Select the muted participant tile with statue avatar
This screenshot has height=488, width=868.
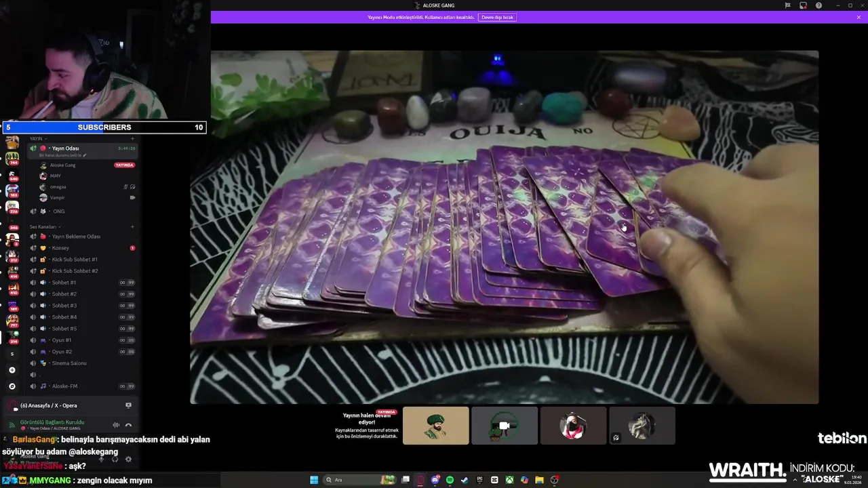[x=642, y=426]
